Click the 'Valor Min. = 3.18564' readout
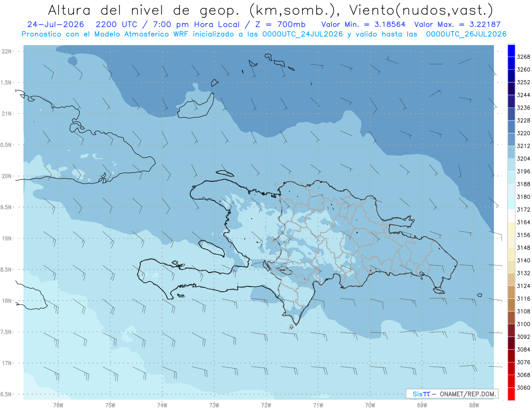 pos(364,24)
